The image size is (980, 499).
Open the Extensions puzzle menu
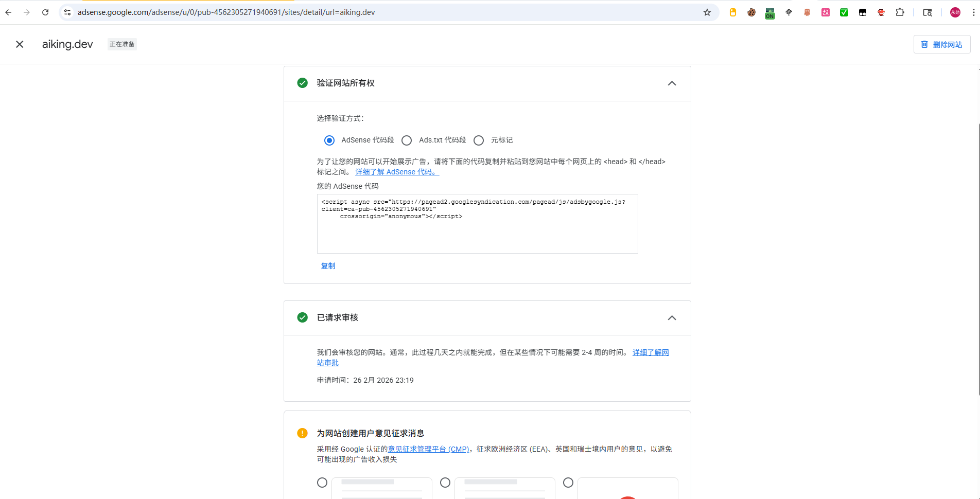(x=900, y=12)
